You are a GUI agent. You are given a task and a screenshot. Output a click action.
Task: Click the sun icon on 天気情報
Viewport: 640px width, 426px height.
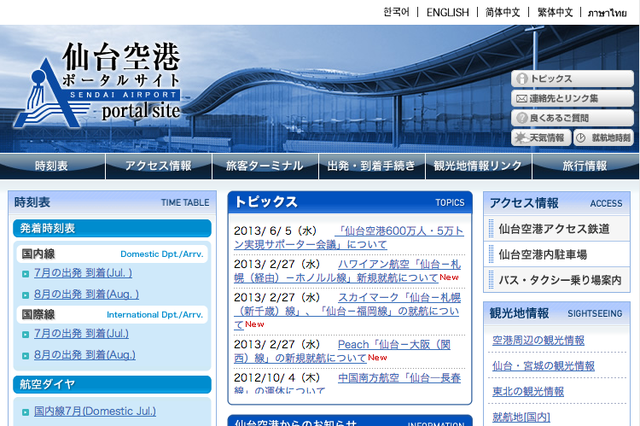[520, 138]
